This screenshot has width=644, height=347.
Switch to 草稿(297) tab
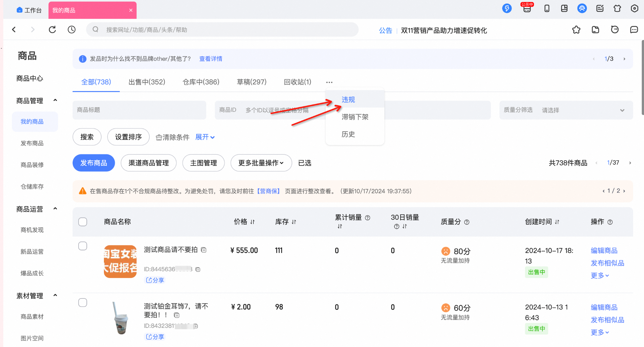(x=252, y=82)
